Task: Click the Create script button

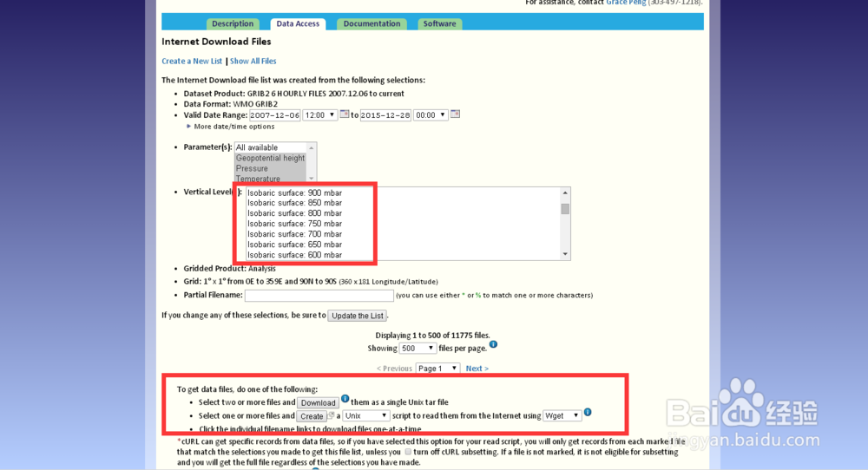Action: click(312, 416)
